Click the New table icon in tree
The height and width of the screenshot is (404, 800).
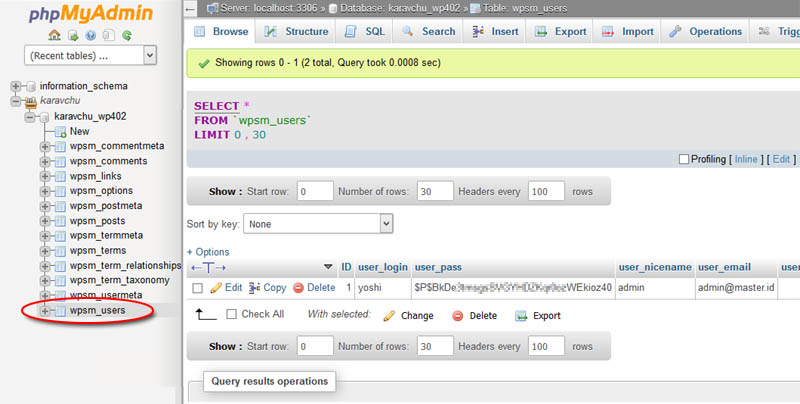60,132
